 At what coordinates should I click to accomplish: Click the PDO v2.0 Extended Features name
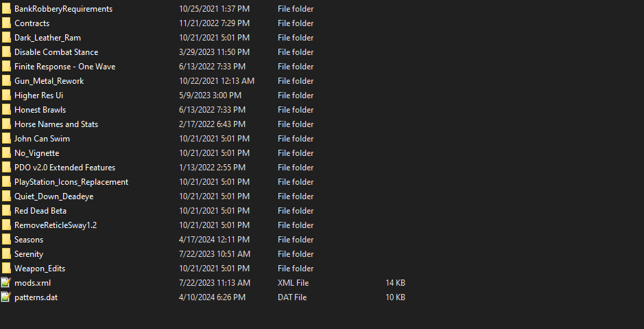[x=64, y=168]
